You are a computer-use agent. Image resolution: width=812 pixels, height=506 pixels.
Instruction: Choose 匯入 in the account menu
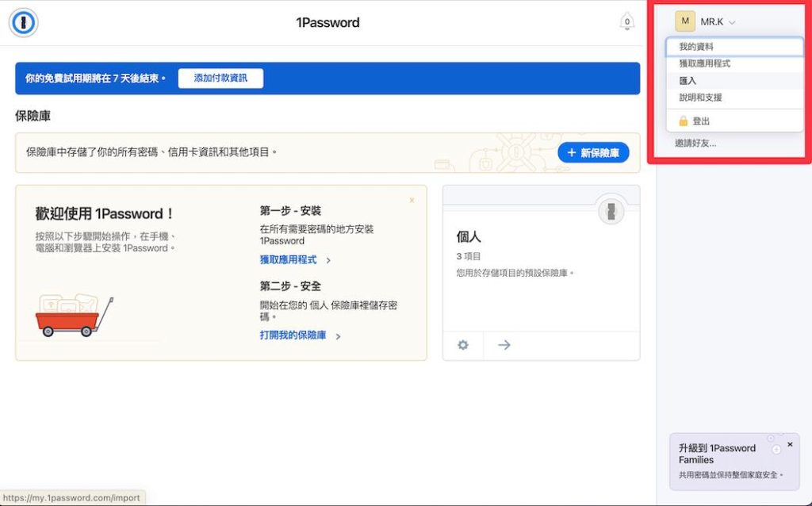coord(734,81)
